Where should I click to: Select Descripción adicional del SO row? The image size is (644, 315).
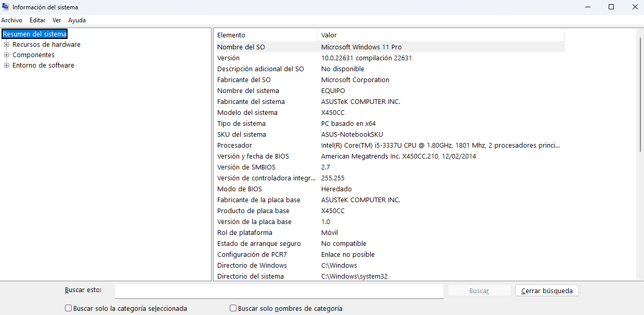tap(389, 69)
